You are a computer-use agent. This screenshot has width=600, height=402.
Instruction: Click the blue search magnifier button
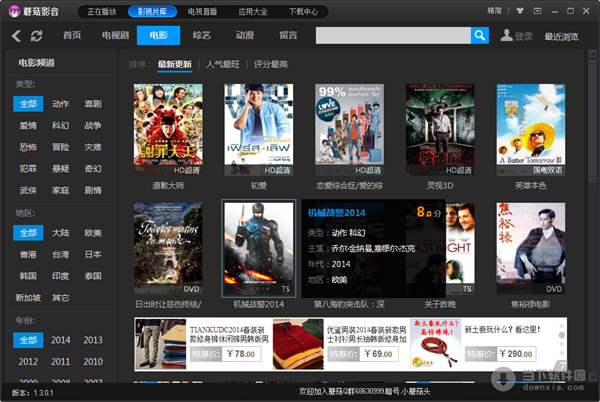point(480,36)
